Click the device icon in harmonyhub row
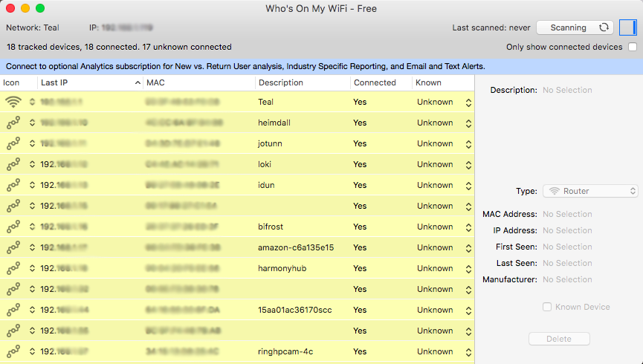Viewport: 643px width, 364px height. pyautogui.click(x=13, y=268)
